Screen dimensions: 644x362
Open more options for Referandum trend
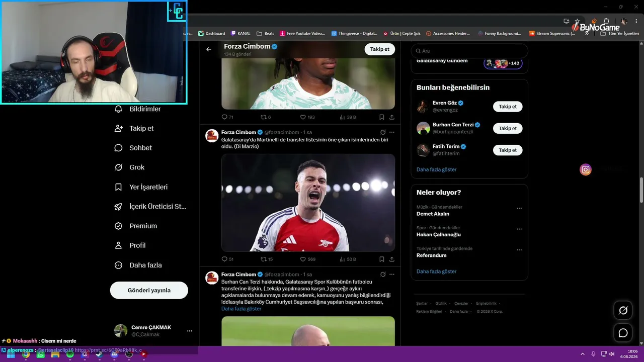pos(519,250)
